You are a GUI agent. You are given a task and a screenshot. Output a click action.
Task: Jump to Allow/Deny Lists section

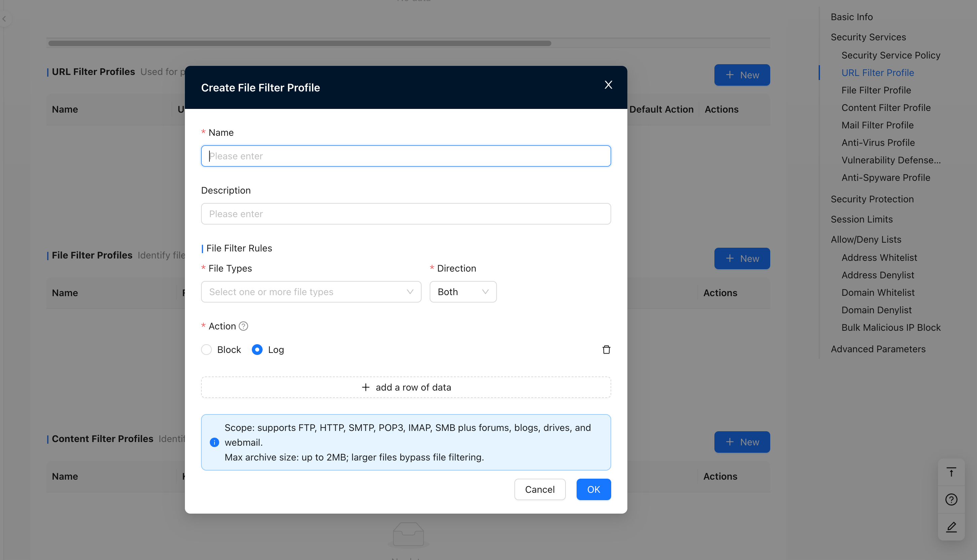866,239
